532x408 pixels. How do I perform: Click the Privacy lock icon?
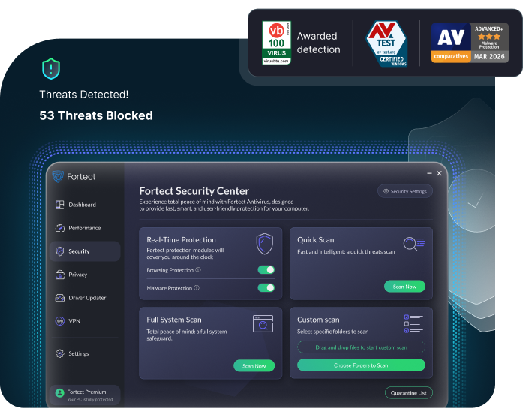tap(60, 274)
